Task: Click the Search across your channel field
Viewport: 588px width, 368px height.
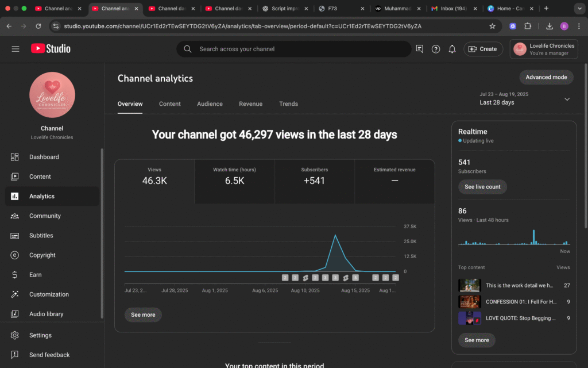Action: 299,49
